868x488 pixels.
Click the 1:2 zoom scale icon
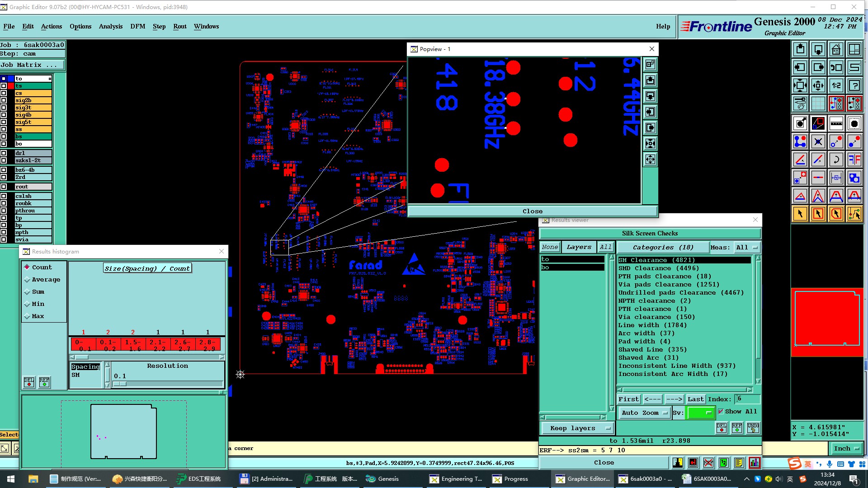coord(836,85)
